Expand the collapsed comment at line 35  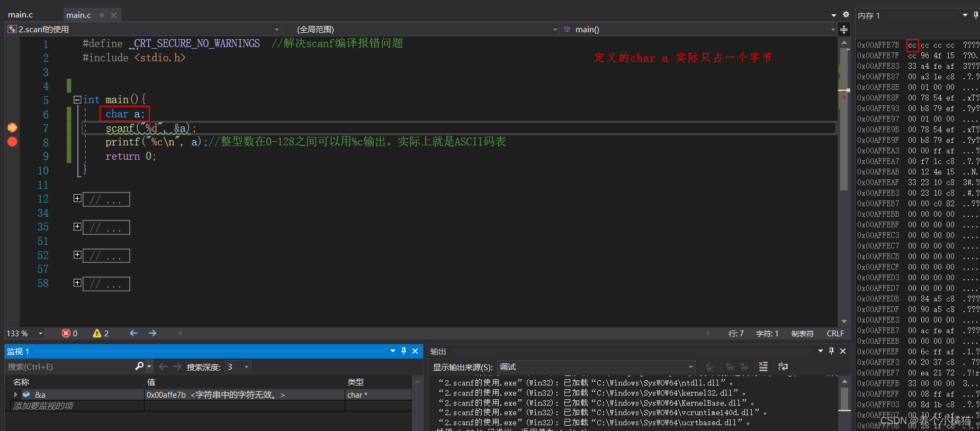tap(77, 227)
